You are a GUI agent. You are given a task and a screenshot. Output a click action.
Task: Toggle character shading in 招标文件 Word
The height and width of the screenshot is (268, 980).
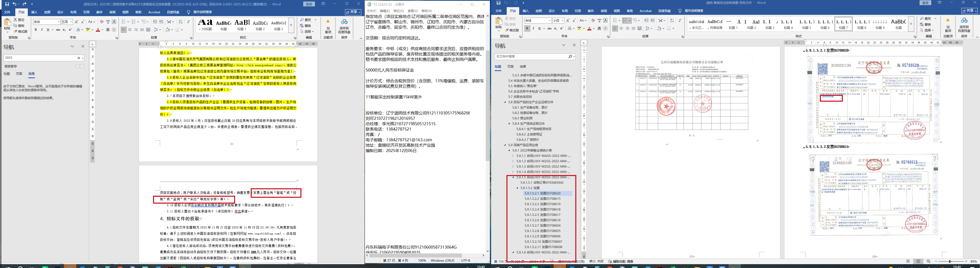tap(108, 30)
